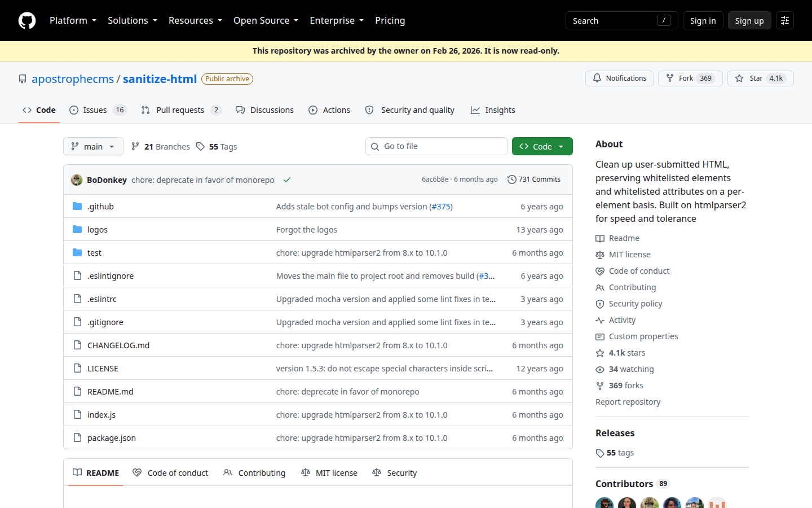Open the apostrophecms owner link

click(x=73, y=79)
